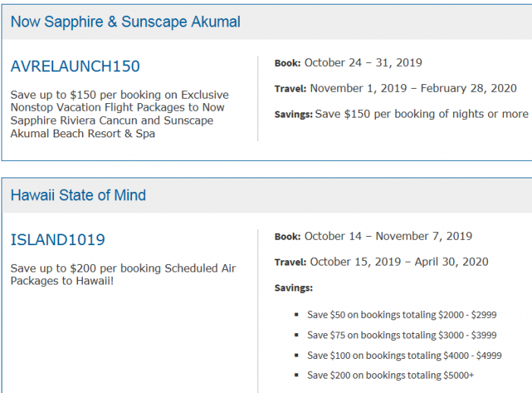
Task: Select the Save $50 on bookings $2000 - $2999 item
Action: point(401,314)
